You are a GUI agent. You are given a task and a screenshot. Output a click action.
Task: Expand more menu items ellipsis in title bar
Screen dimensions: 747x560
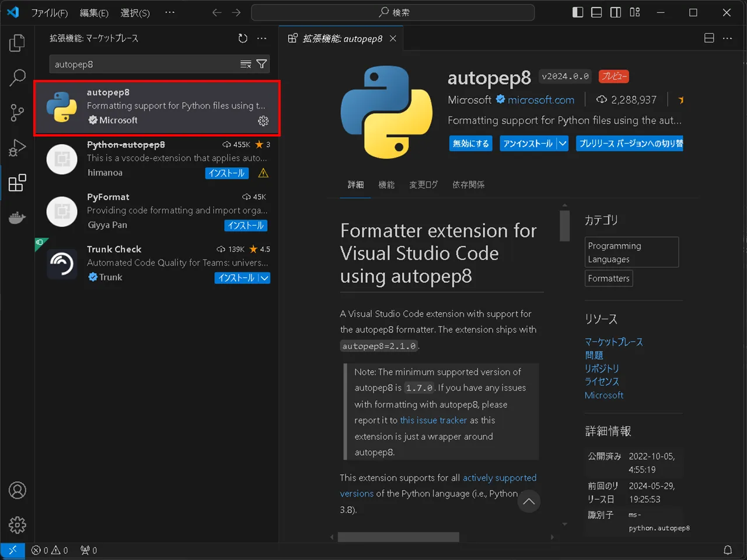coord(170,12)
